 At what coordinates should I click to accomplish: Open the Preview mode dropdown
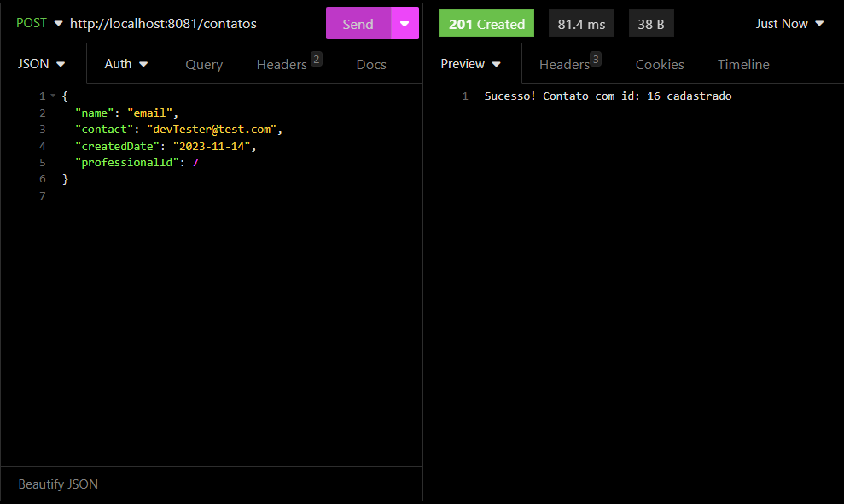pyautogui.click(x=470, y=63)
